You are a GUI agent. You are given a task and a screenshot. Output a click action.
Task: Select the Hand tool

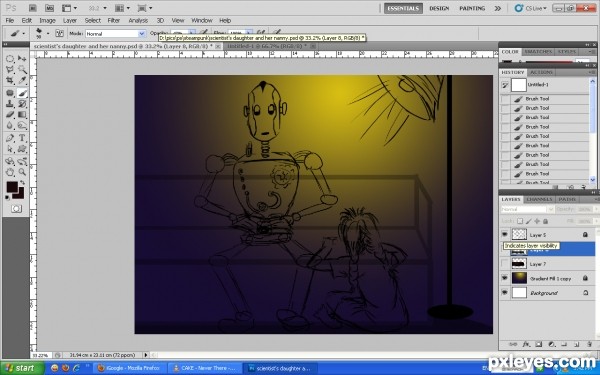coord(10,172)
